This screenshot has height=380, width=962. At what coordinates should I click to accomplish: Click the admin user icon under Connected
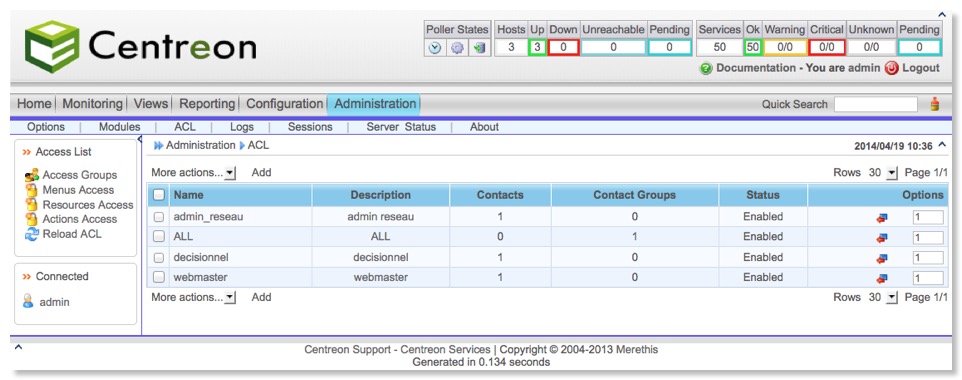(x=28, y=301)
